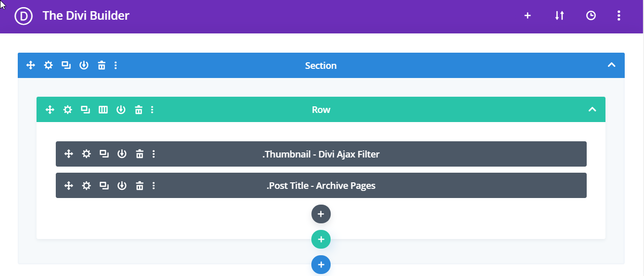Viewport: 644px width, 276px height.
Task: Delete the Row with its trash icon
Action: (x=138, y=110)
